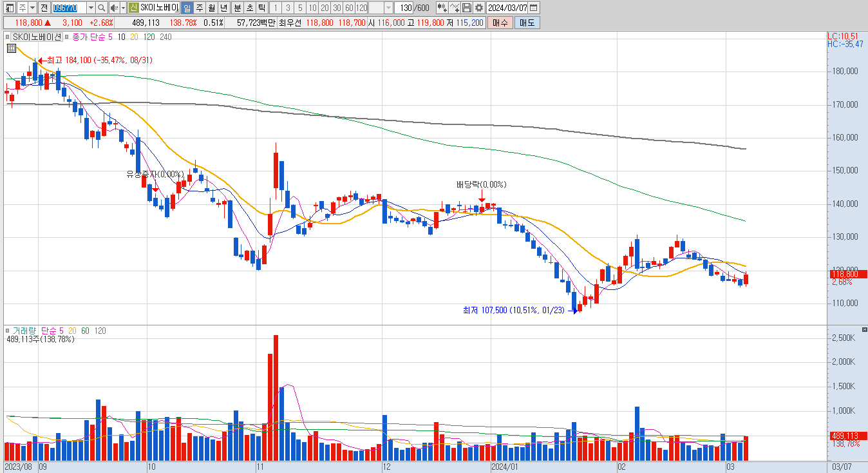Click the 배당락(0.00%) event marker
Screen dimensions: 868x473
point(481,184)
